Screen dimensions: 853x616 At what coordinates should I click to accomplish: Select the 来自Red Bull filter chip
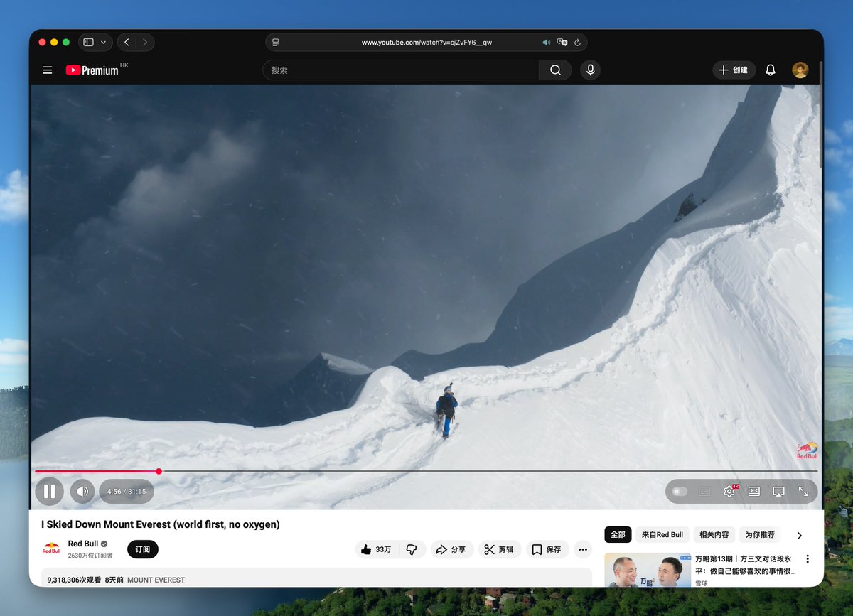pyautogui.click(x=662, y=534)
